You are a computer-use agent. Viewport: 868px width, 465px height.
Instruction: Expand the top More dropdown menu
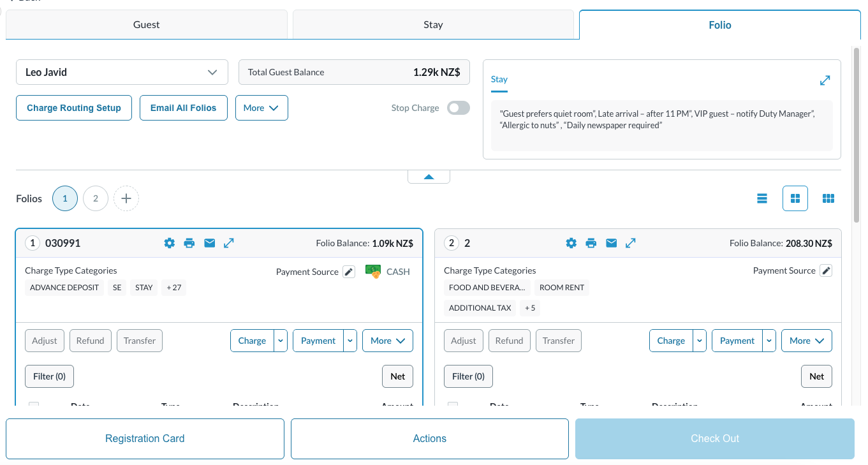point(261,108)
